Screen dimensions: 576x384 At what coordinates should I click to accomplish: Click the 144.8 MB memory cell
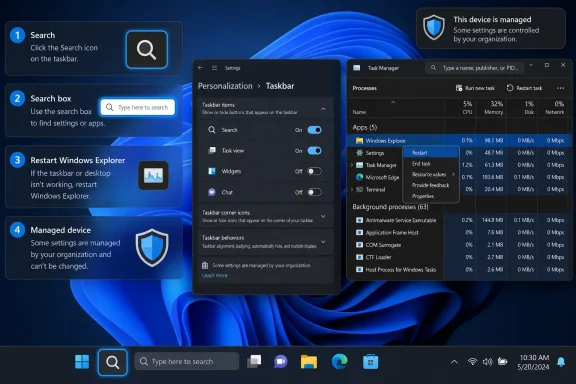(493, 220)
